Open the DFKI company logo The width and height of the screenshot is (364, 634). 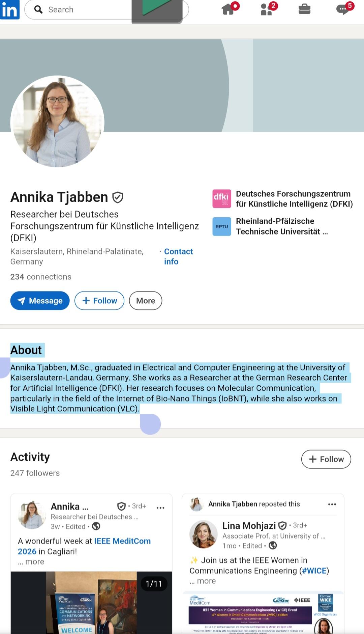click(222, 199)
